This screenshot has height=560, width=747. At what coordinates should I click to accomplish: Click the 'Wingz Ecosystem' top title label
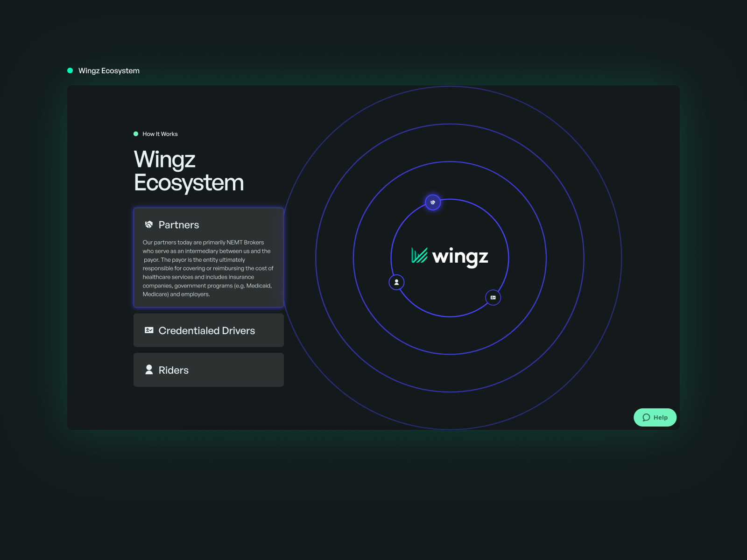(109, 70)
